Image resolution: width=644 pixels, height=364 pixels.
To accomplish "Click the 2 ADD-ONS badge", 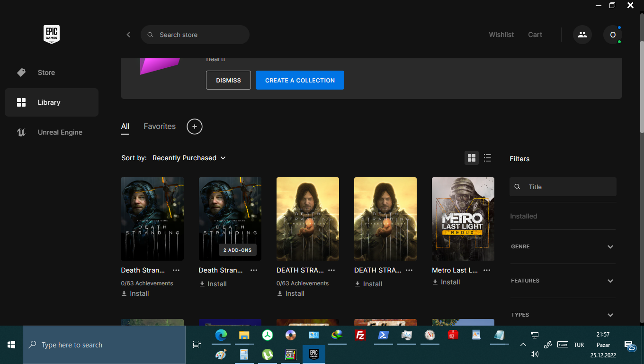I will 238,250.
